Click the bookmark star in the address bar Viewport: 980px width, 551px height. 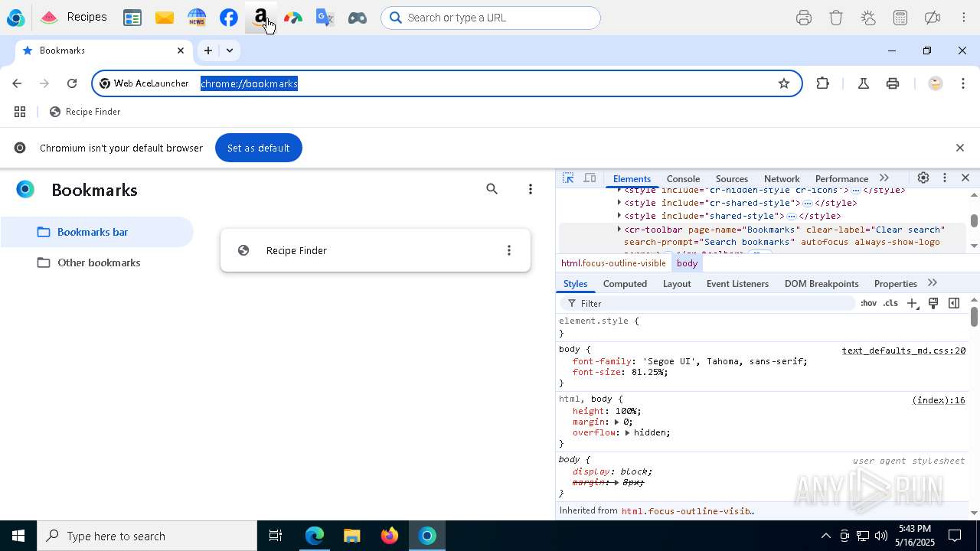[783, 83]
